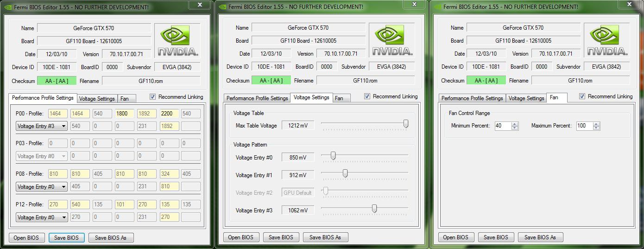
Task: Click Voltage Entry #3 value 1062 mV
Action: [x=297, y=211]
